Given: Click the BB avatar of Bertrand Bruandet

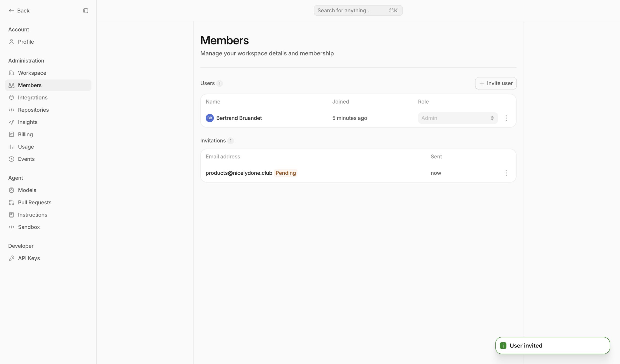Looking at the screenshot, I should 210,118.
